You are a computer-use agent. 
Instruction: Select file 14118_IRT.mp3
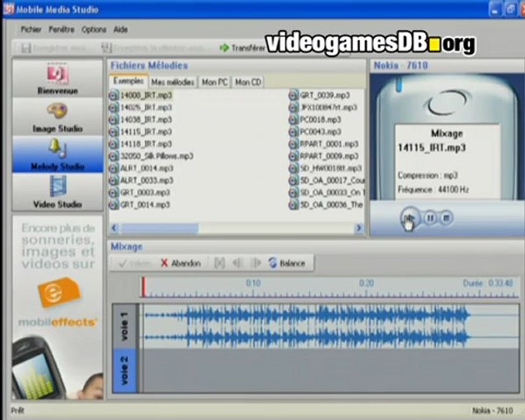pos(146,144)
